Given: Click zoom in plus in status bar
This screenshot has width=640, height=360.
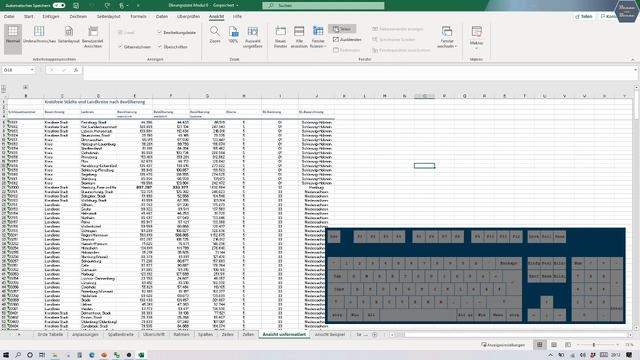Looking at the screenshot, I should tap(617, 345).
